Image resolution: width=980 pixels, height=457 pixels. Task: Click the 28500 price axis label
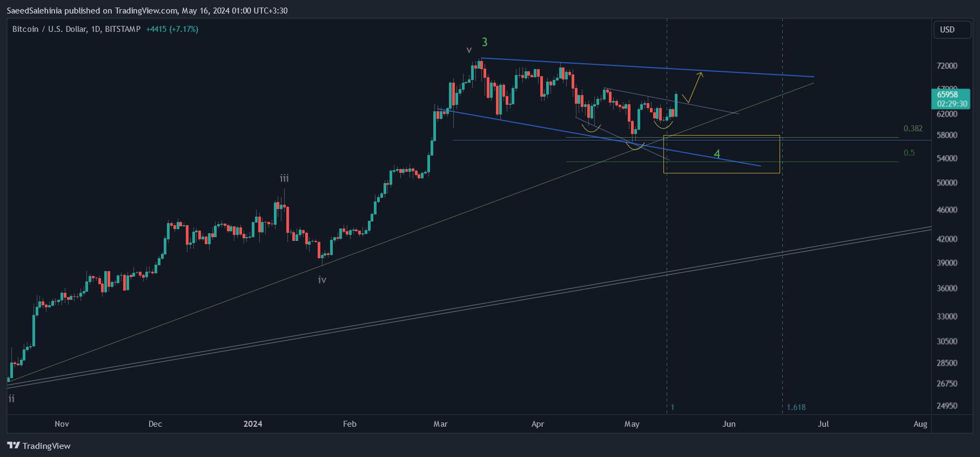click(947, 363)
